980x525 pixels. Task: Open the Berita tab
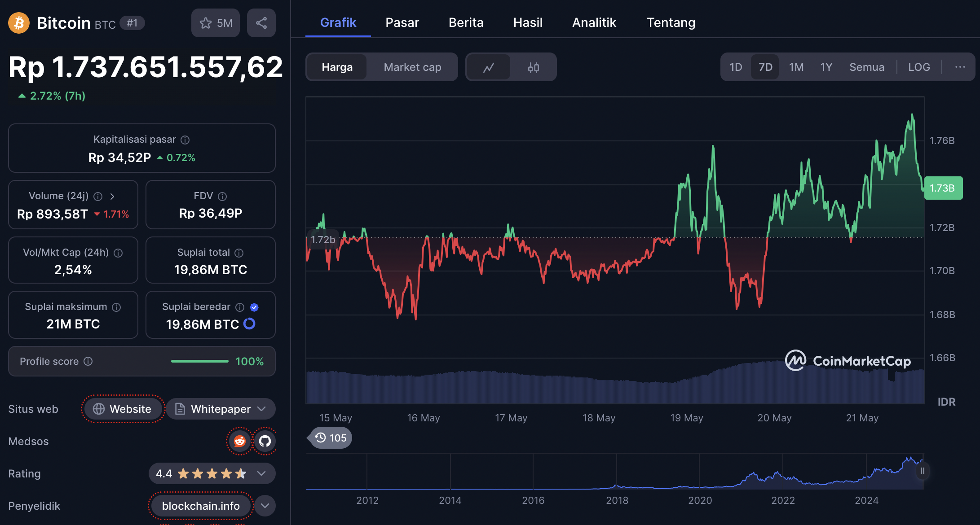pyautogui.click(x=466, y=22)
